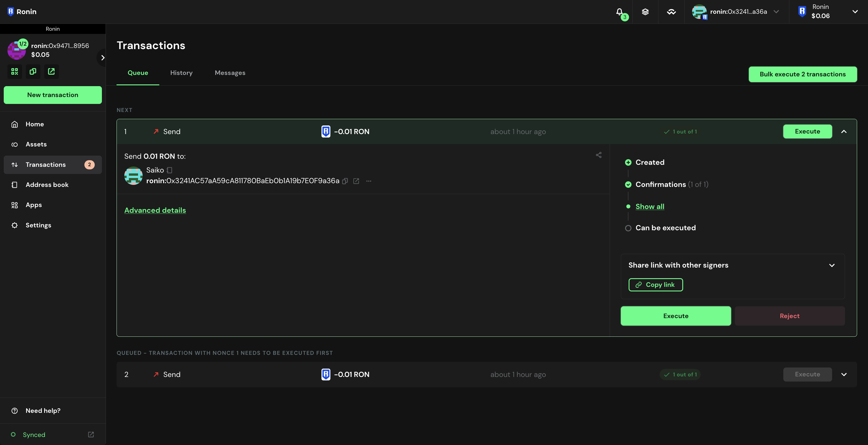868x445 pixels.
Task: Click the Can be executed circle
Action: tap(628, 228)
